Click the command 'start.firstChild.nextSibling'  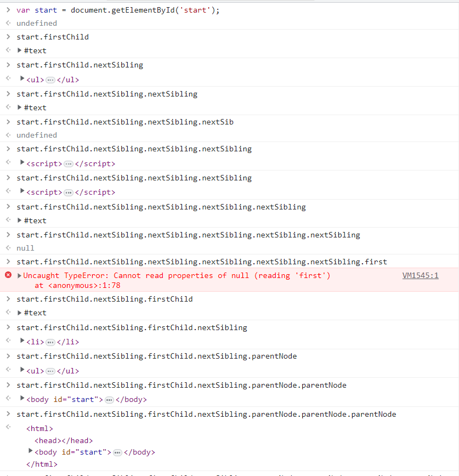tap(80, 65)
